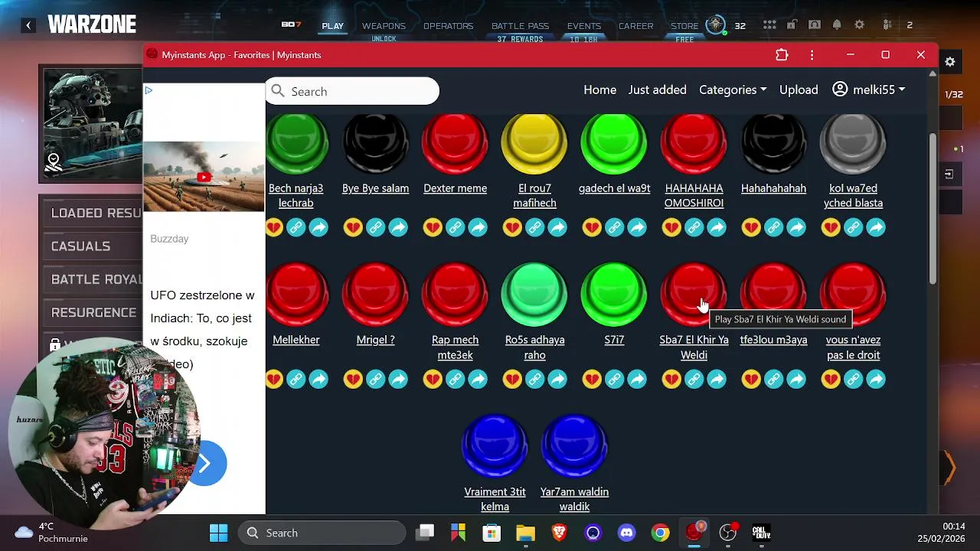Click the Windows taskbar Search box
The image size is (980, 551).
click(x=322, y=533)
